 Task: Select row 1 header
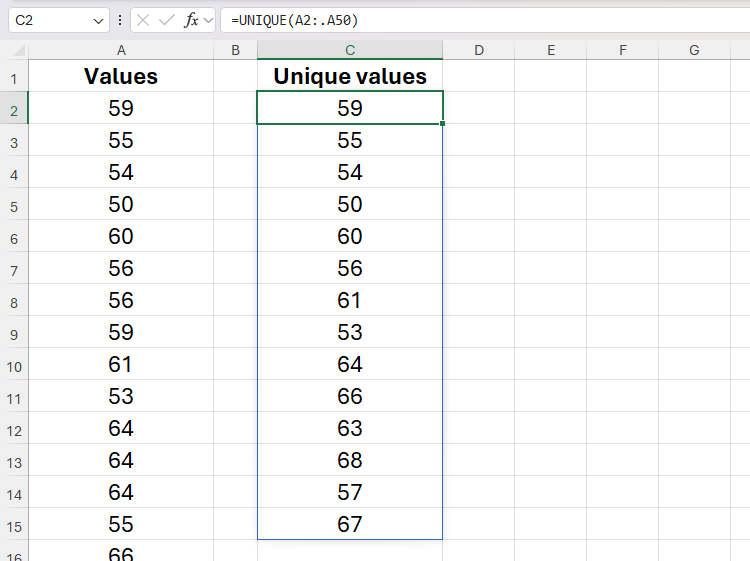[14, 77]
